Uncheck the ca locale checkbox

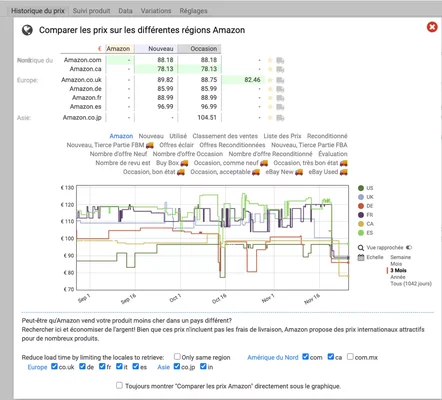coord(330,357)
